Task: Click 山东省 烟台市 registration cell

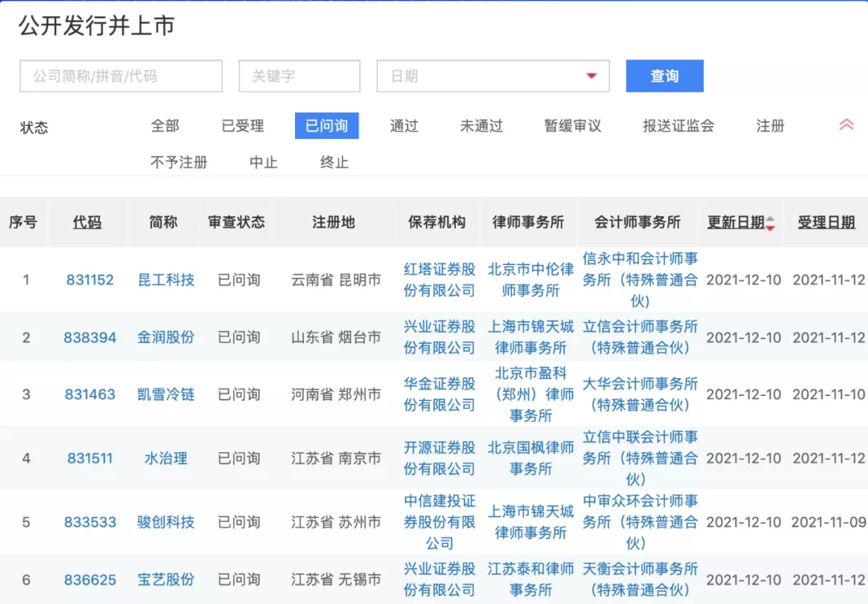Action: coord(336,337)
